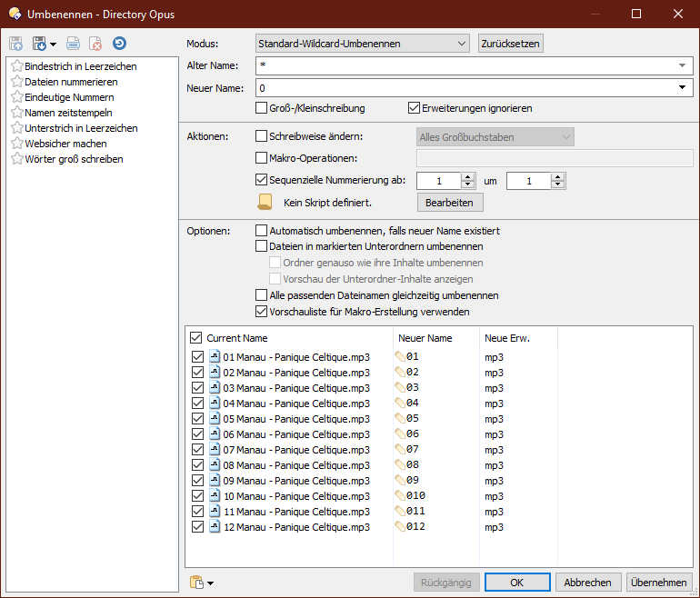Uncheck file 01 Manau - Panique Celtique.mp3
Screen dimensions: 700x598
(198, 357)
